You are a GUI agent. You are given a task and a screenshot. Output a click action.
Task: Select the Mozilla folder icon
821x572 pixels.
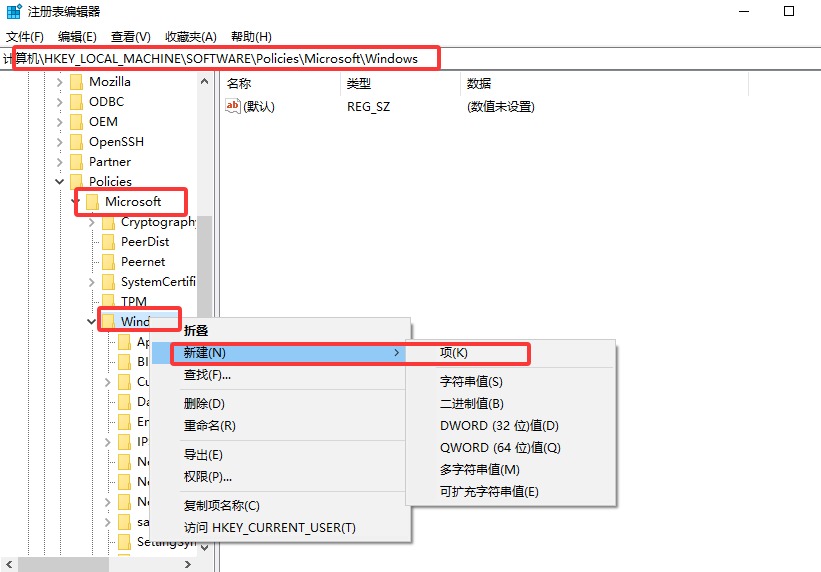(76, 82)
